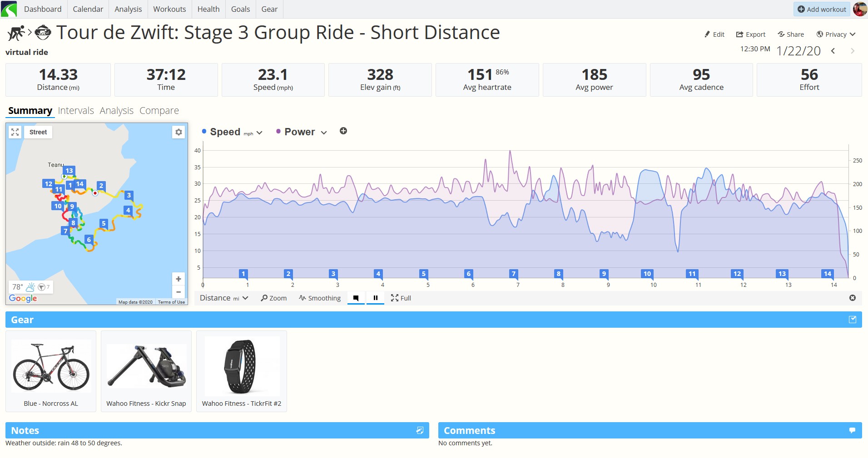Open the map Terms of Use link
The width and height of the screenshot is (868, 458).
click(x=171, y=302)
